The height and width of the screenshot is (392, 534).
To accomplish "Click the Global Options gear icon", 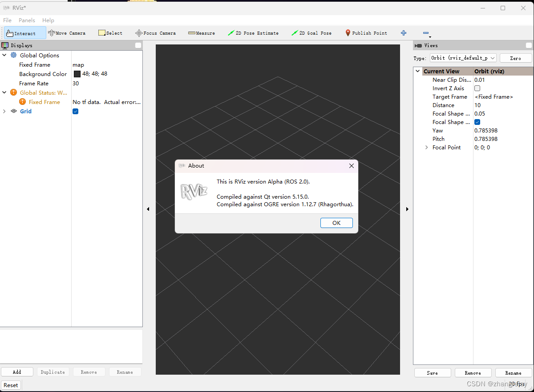I will pyautogui.click(x=14, y=55).
